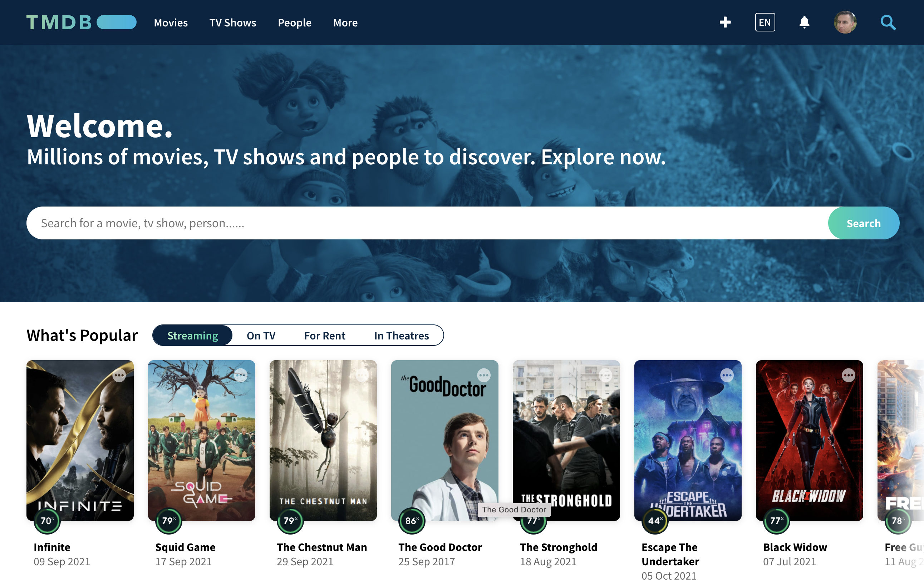Click the notification bell icon
This screenshot has width=924, height=586.
(805, 22)
